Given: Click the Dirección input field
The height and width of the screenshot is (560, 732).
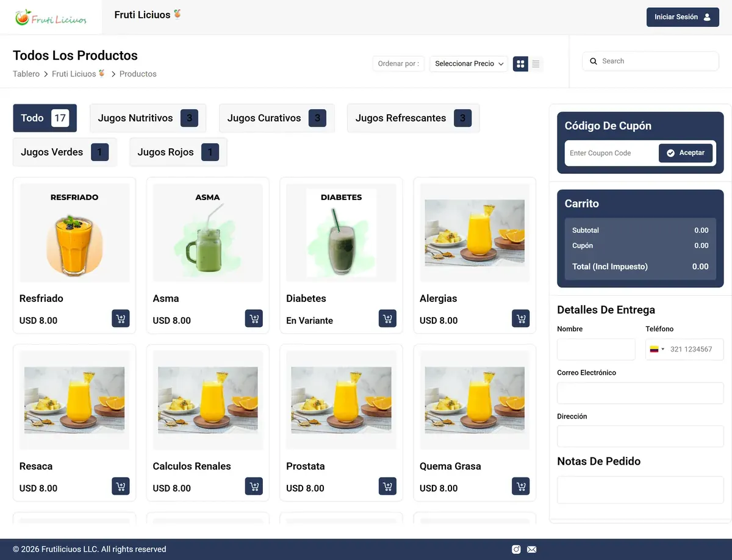Looking at the screenshot, I should coord(640,437).
